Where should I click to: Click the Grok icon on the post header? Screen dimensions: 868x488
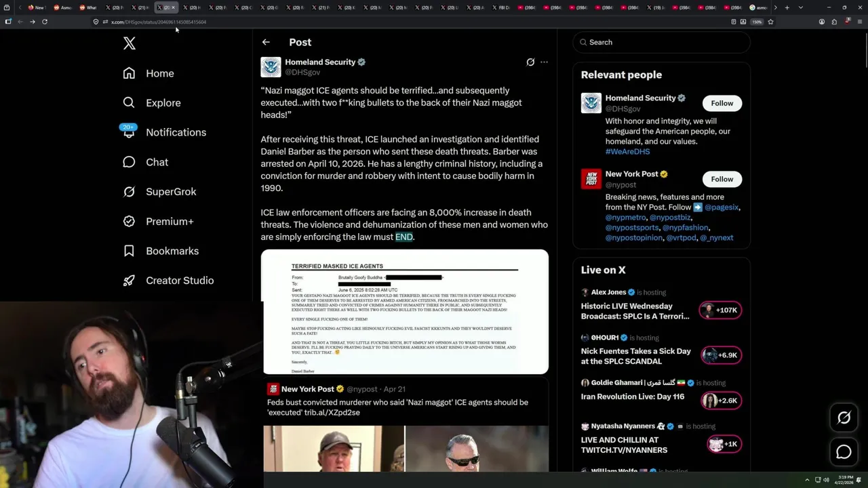coord(530,62)
